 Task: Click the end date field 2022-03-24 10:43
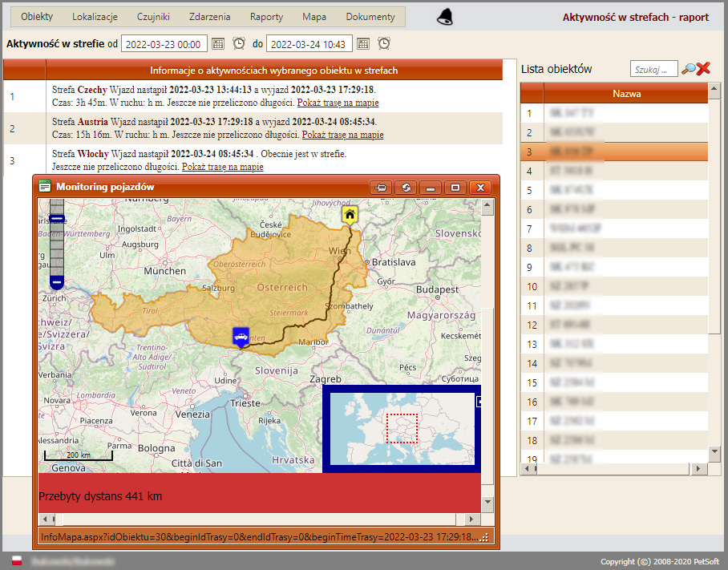click(x=309, y=44)
